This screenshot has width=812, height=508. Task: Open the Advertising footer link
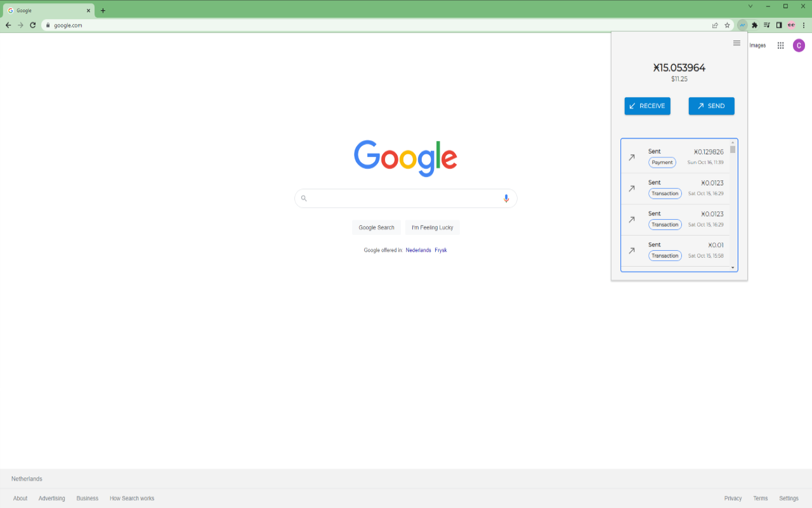pos(51,498)
